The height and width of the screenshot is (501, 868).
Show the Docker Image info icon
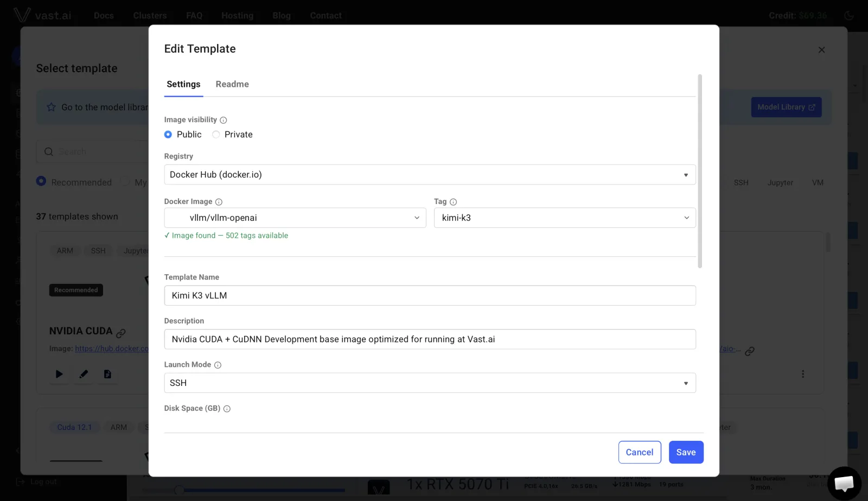tap(219, 202)
